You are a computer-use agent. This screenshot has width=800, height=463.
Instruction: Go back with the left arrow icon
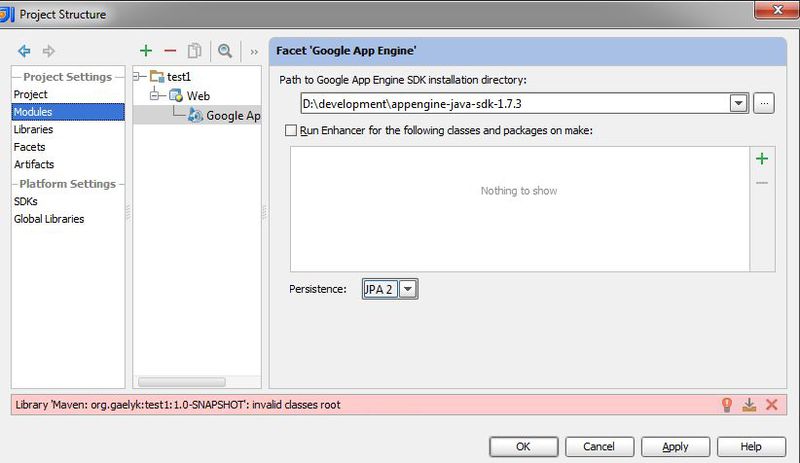click(x=24, y=51)
